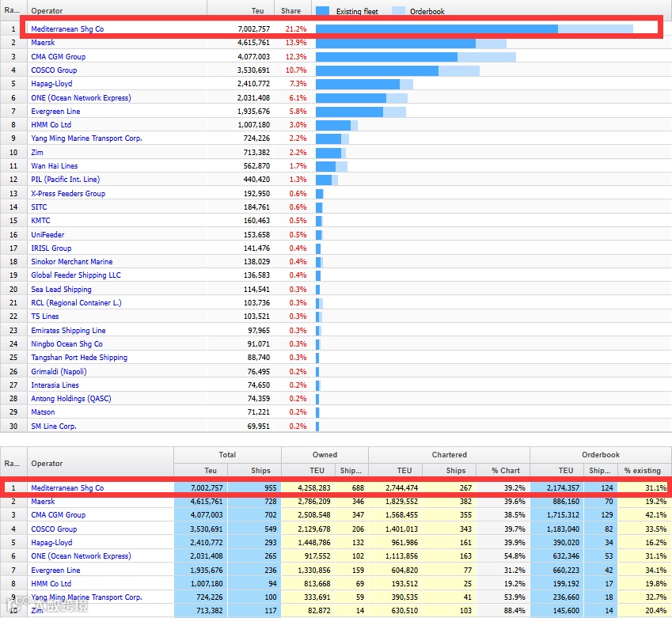Open the Evergreen Line link in the lower table
The image size is (672, 618).
click(x=55, y=570)
